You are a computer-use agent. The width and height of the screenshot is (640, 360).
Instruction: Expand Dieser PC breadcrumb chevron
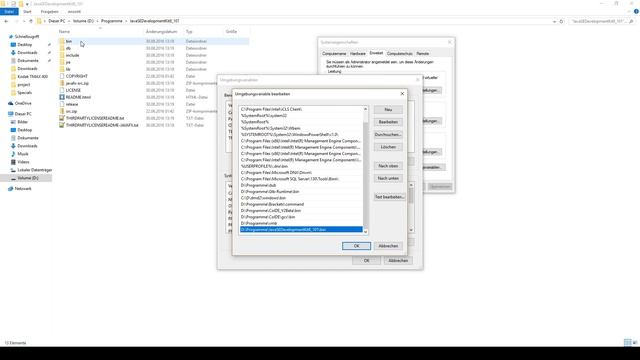69,21
